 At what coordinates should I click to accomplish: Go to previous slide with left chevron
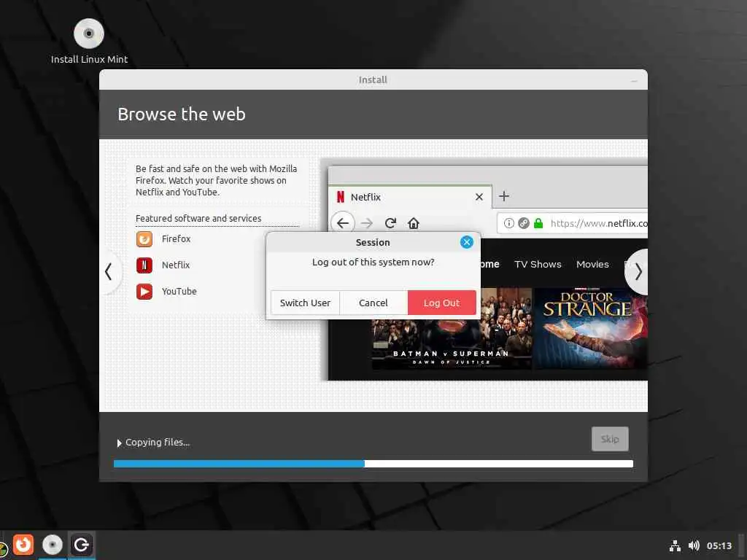click(x=109, y=272)
